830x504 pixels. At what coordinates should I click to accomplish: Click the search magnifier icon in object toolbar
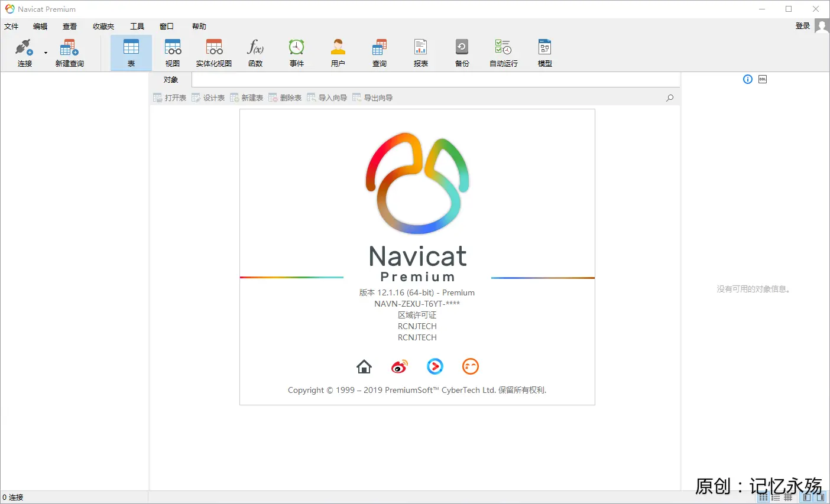pyautogui.click(x=670, y=97)
